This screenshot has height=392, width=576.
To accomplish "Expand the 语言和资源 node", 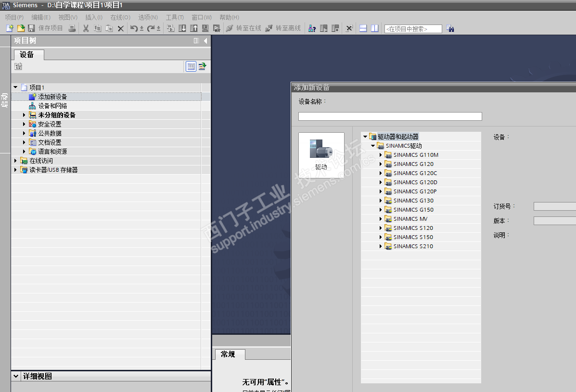I will coord(24,152).
